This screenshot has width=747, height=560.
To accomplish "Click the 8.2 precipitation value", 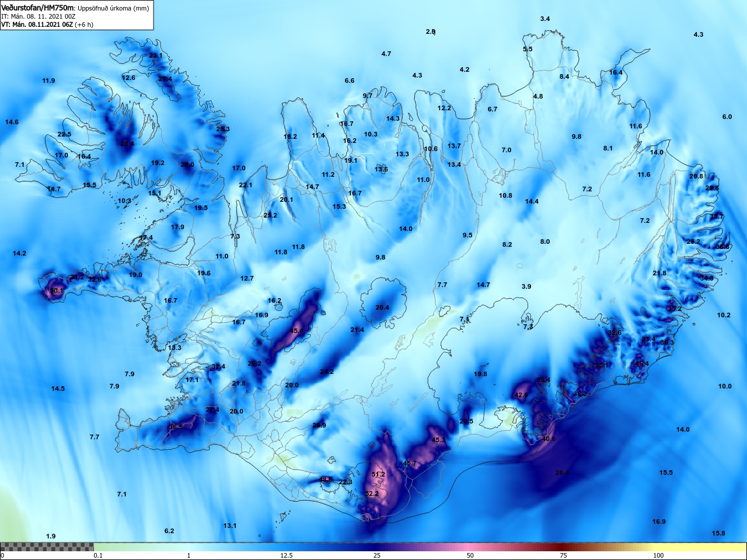I will pos(507,244).
